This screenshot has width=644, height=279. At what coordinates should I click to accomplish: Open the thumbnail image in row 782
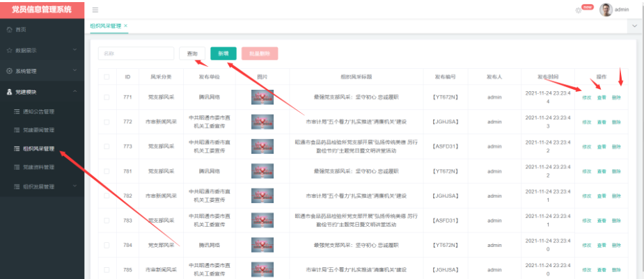pyautogui.click(x=262, y=196)
